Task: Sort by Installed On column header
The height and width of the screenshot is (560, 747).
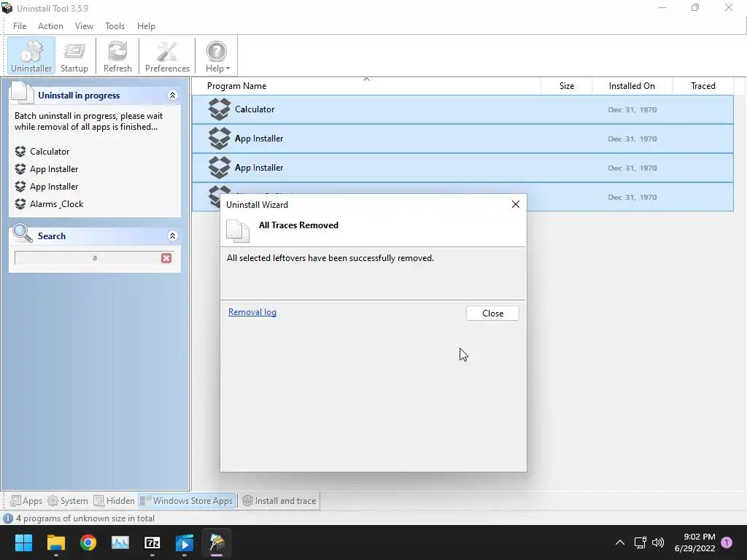Action: point(632,86)
